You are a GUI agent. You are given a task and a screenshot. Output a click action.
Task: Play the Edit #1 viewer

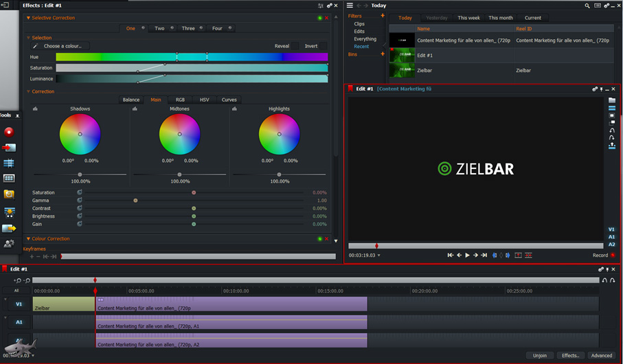(467, 255)
